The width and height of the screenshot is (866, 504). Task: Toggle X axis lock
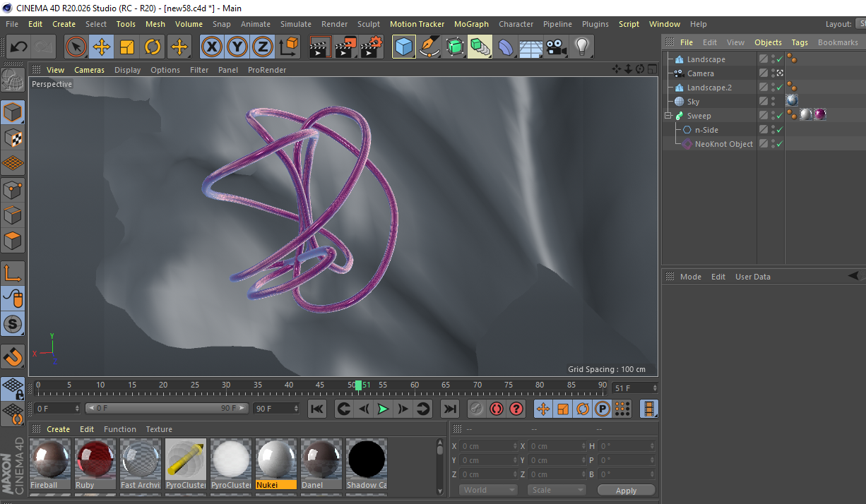pos(211,47)
